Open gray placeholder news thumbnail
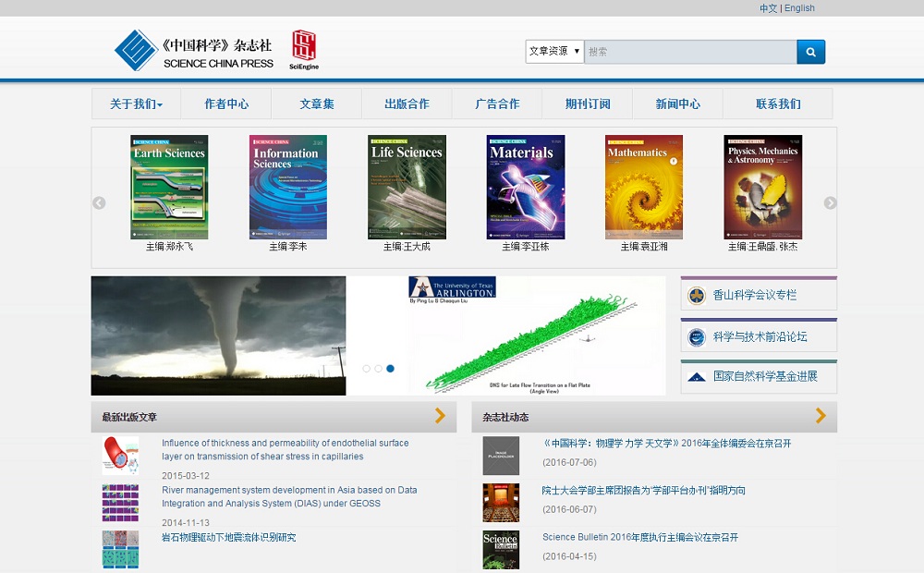924x573 pixels. coord(501,455)
